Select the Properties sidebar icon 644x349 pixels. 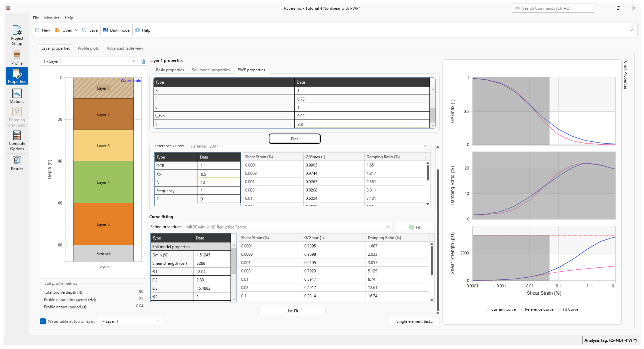[17, 76]
